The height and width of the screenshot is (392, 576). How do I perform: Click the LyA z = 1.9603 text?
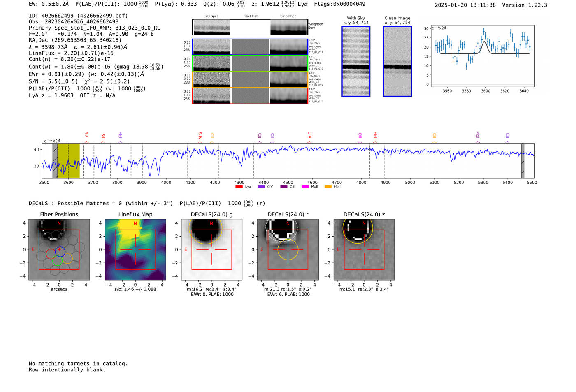click(x=51, y=95)
